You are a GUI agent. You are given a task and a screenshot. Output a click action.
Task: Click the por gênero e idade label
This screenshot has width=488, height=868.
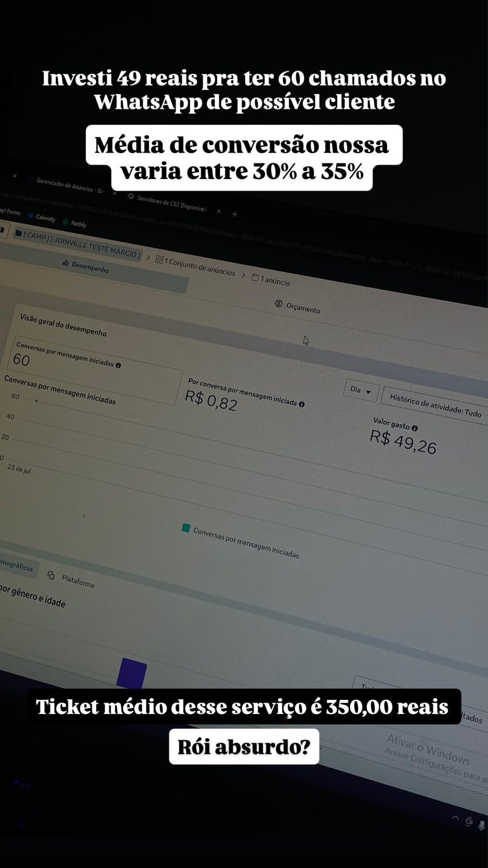[33, 596]
